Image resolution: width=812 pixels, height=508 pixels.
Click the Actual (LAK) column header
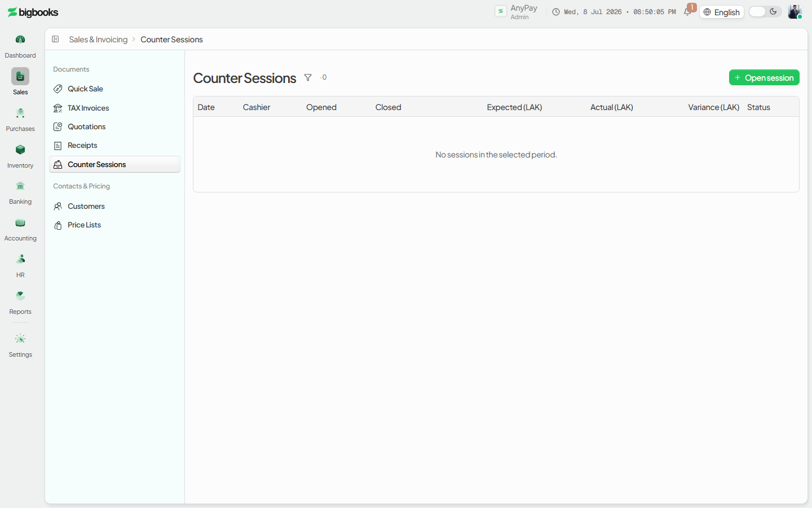coord(612,107)
